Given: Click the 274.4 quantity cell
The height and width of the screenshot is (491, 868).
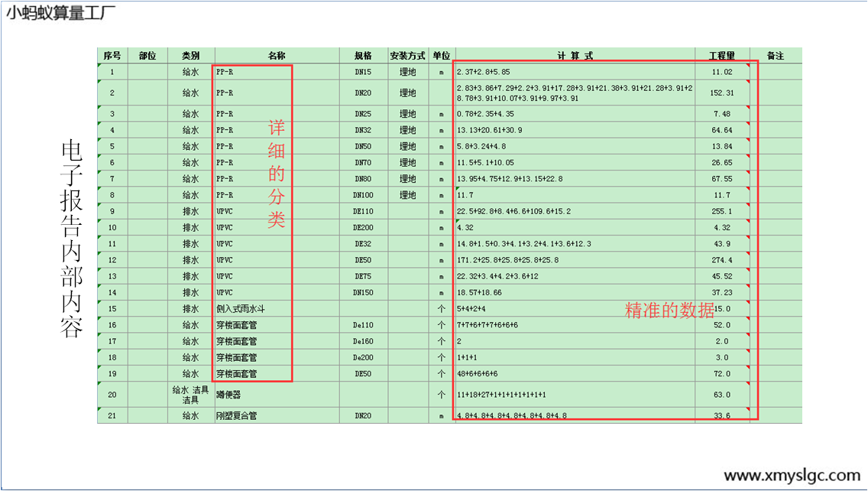Looking at the screenshot, I should coord(721,261).
